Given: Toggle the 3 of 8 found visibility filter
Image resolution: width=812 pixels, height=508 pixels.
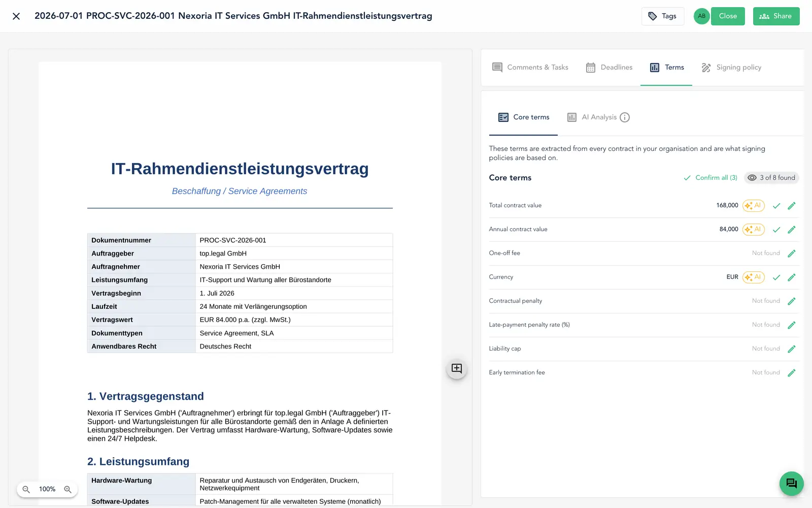Looking at the screenshot, I should coord(771,178).
